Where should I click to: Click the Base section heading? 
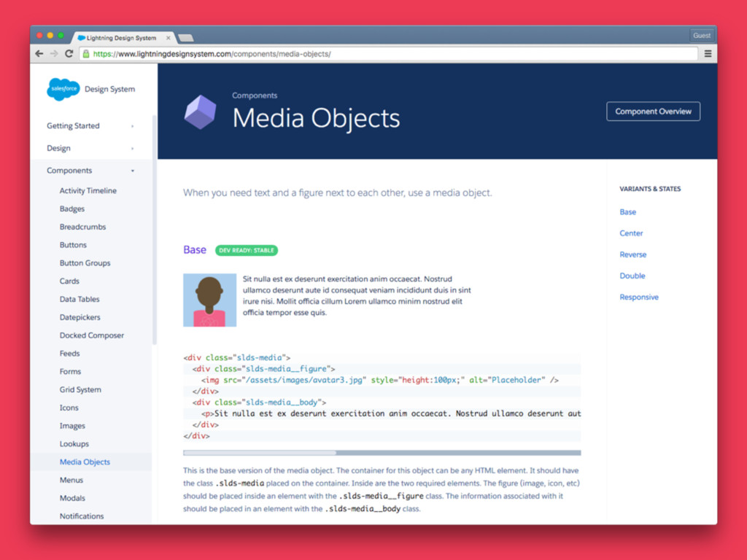pos(194,250)
